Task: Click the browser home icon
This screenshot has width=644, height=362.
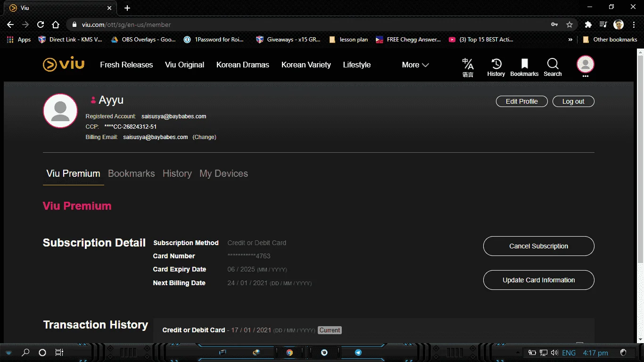Action: click(x=56, y=25)
